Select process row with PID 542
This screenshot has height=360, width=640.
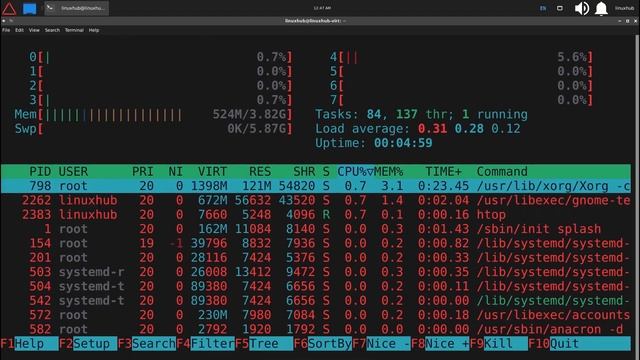(x=316, y=300)
